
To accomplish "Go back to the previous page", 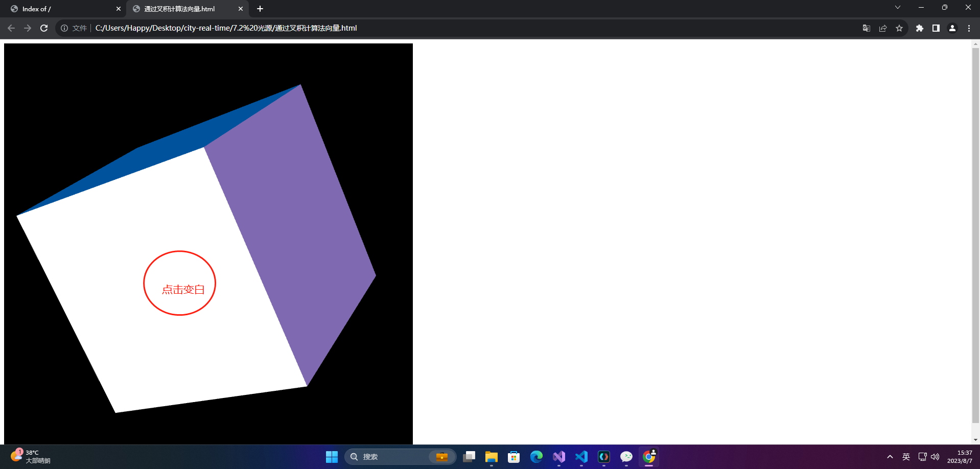I will pos(11,28).
